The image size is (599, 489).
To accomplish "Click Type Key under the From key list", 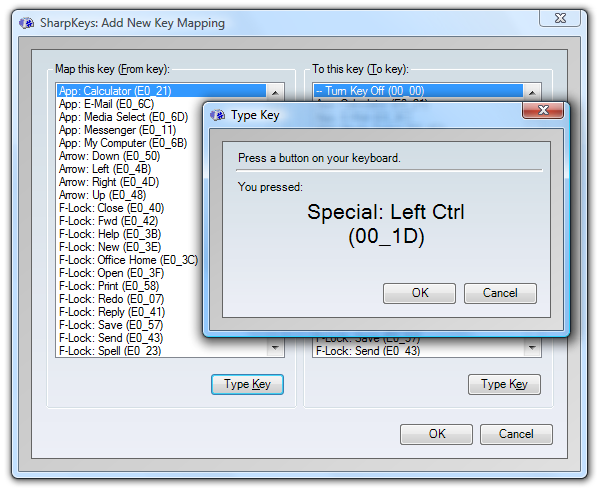I will (x=247, y=384).
